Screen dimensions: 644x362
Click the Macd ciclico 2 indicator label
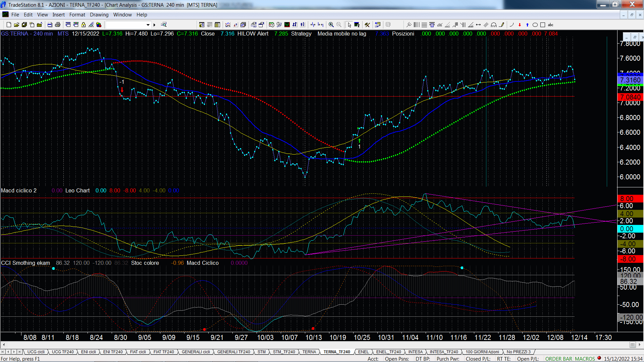click(19, 191)
